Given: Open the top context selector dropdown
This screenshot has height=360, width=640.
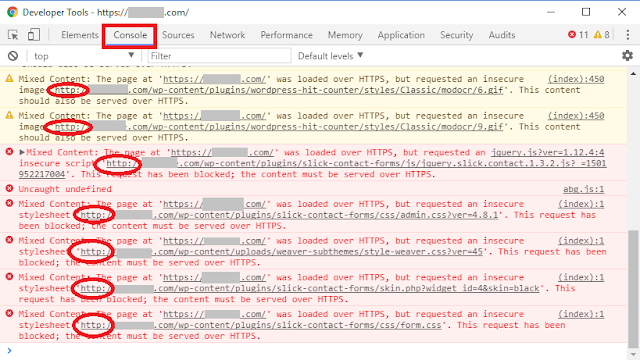Looking at the screenshot, I should pyautogui.click(x=84, y=56).
